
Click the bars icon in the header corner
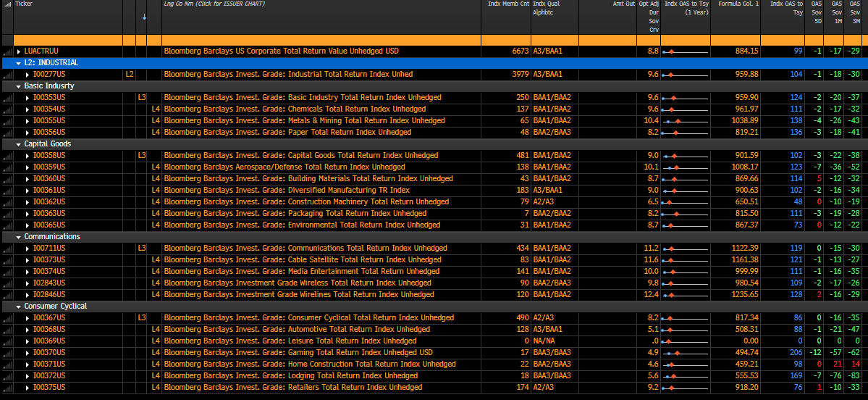coord(7,5)
